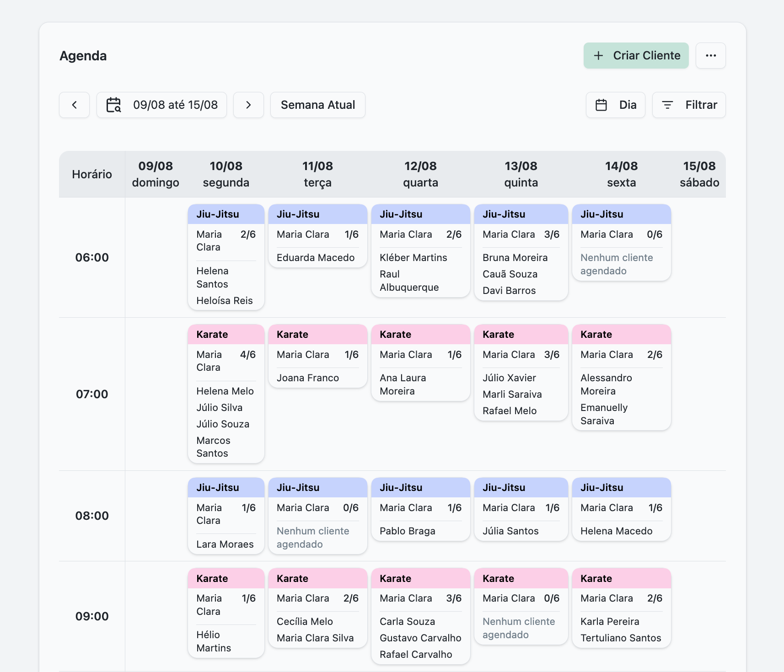Click the plus icon in Criar Cliente
This screenshot has width=784, height=672.
pyautogui.click(x=598, y=55)
